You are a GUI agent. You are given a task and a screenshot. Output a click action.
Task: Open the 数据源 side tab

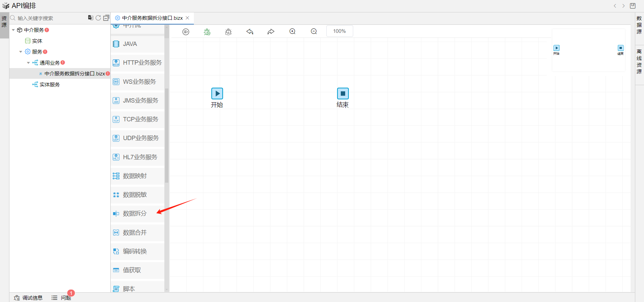pos(639,25)
